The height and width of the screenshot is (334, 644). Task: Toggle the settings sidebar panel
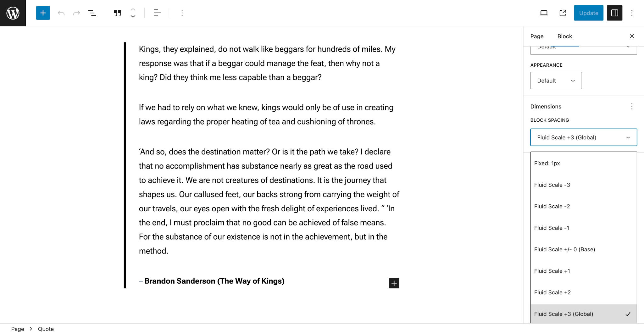[x=615, y=13]
